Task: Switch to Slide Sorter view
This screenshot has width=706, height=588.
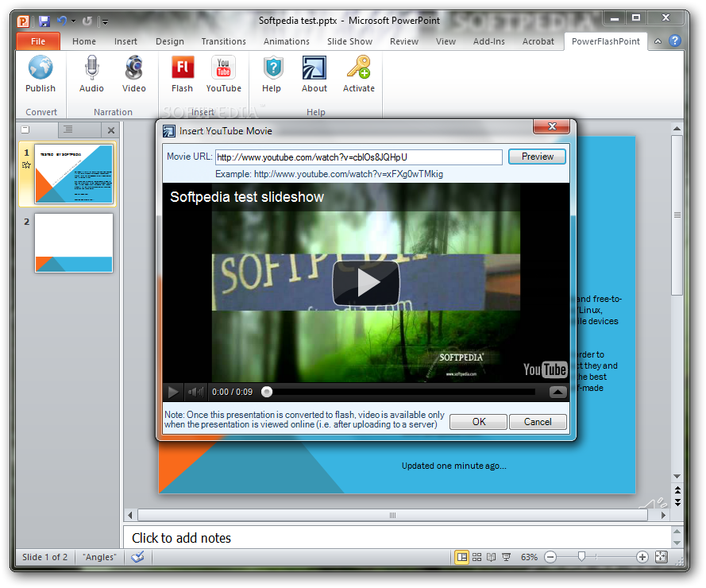Action: 476,557
